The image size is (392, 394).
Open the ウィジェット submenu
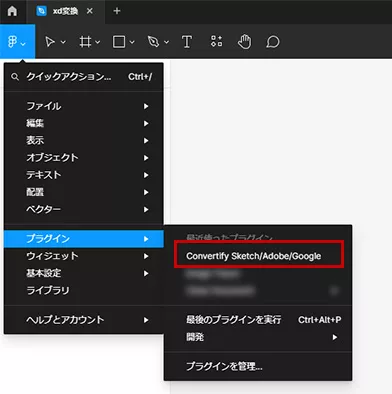84,256
